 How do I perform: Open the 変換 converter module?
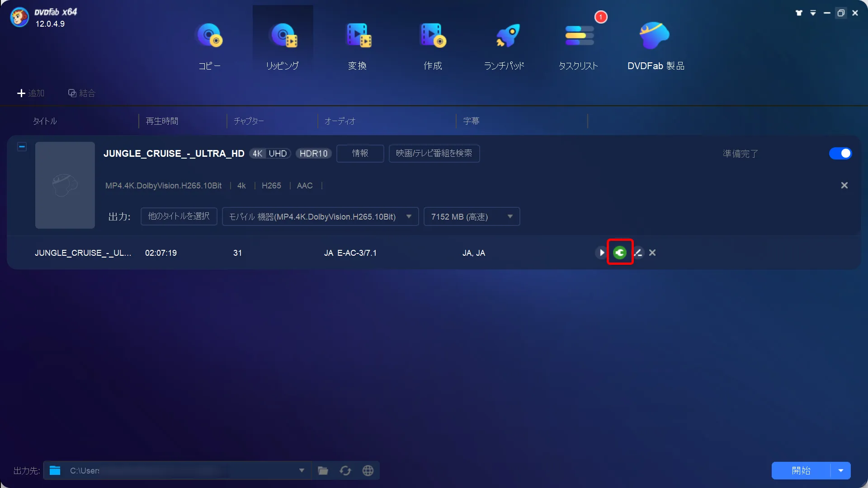(358, 47)
